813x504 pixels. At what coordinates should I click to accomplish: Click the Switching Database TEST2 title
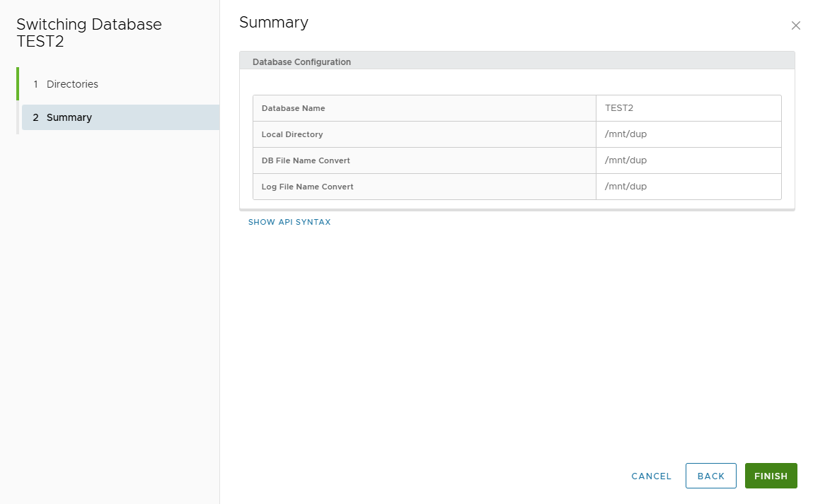coord(89,33)
